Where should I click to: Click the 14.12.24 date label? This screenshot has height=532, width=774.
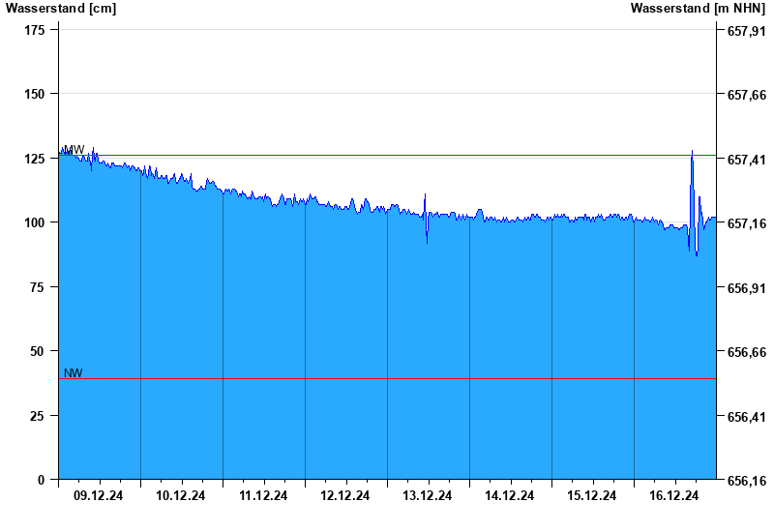509,495
